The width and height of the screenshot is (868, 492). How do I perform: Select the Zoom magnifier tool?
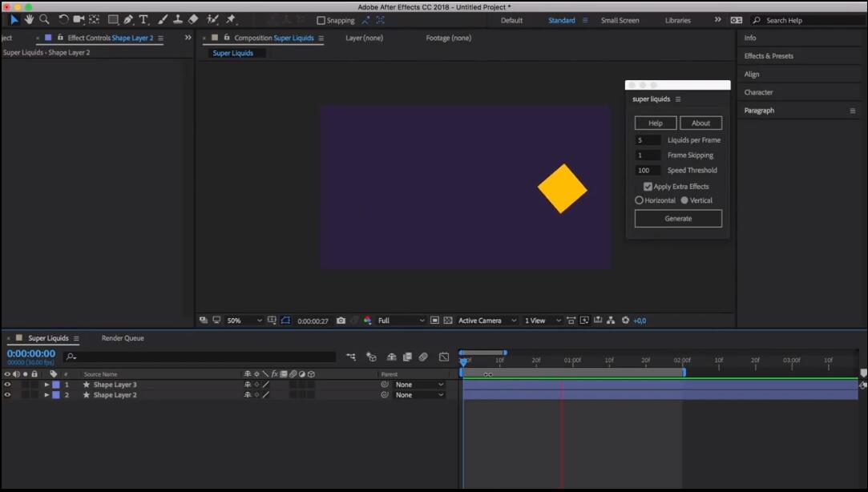click(x=44, y=20)
